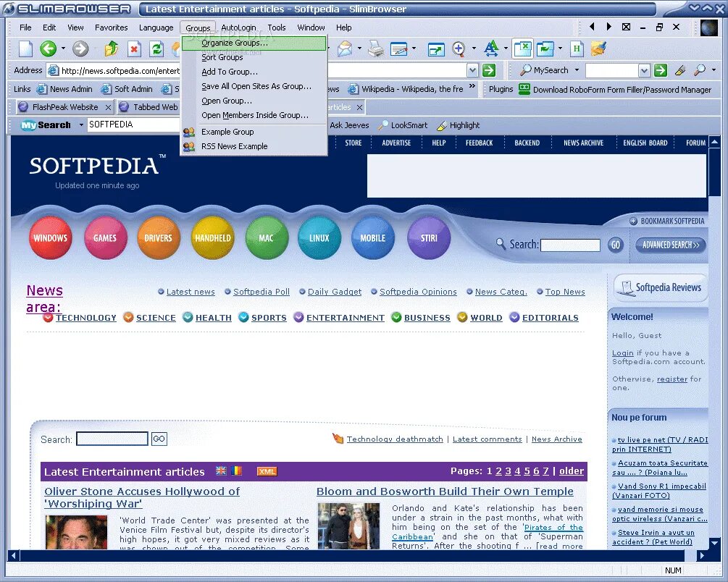This screenshot has width=728, height=582.
Task: Switch articles to Romanian flag
Action: pos(236,471)
